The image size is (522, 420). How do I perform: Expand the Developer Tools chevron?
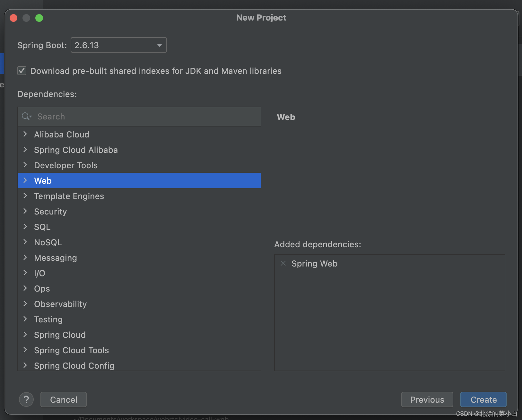pyautogui.click(x=25, y=165)
